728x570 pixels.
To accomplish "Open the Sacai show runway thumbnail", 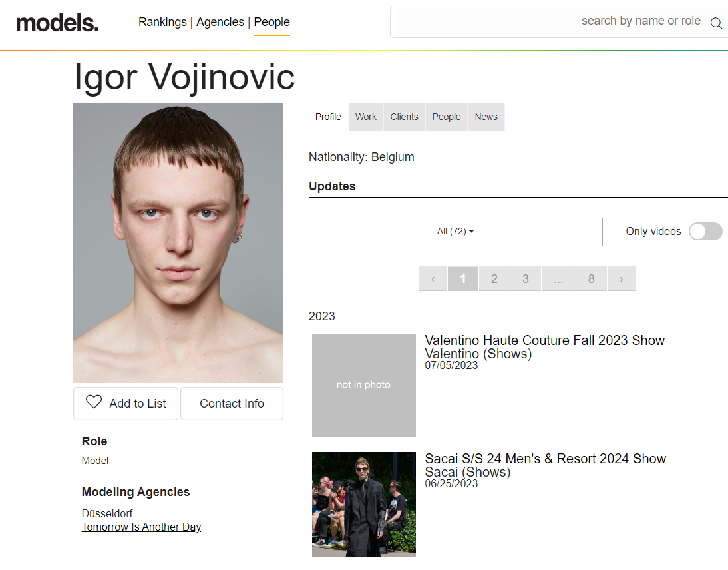I will coord(364,504).
